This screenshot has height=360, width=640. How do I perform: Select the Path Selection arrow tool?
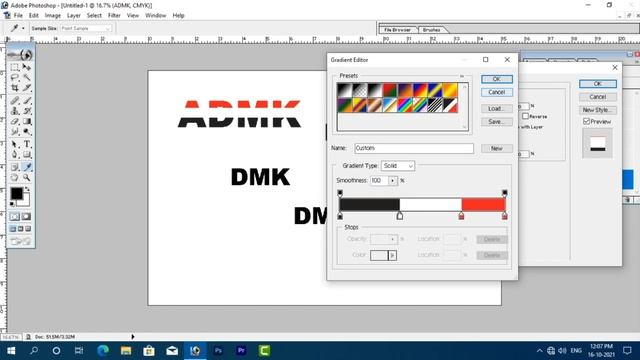[15, 144]
